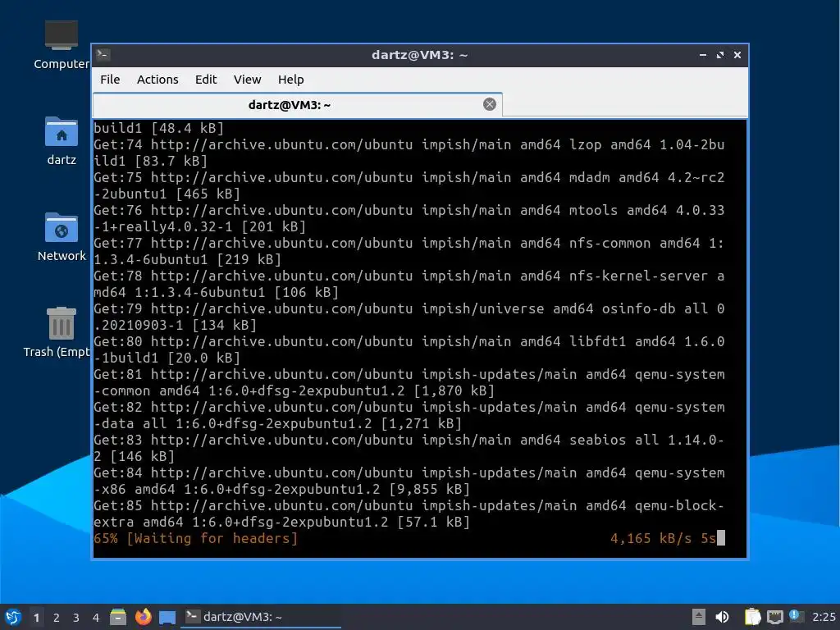This screenshot has width=840, height=630.
Task: Click the Get:84 qemu-system-x86 line
Action: pos(409,481)
